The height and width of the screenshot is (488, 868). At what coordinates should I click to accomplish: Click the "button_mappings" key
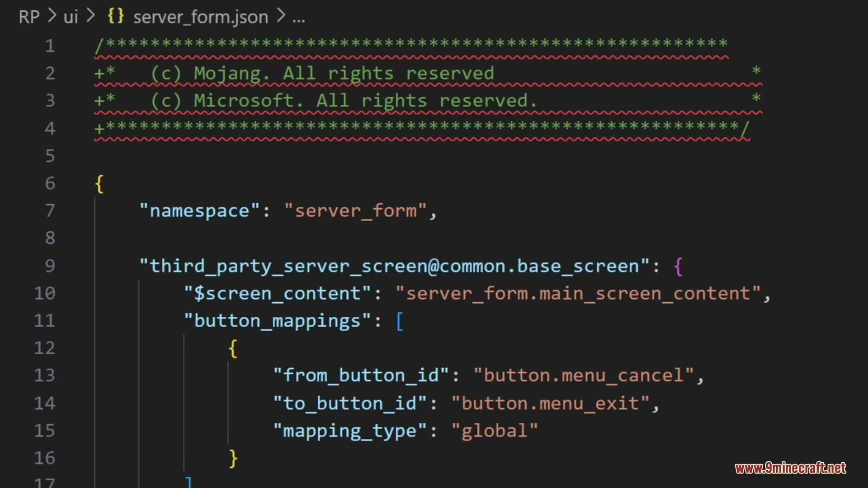tap(278, 321)
